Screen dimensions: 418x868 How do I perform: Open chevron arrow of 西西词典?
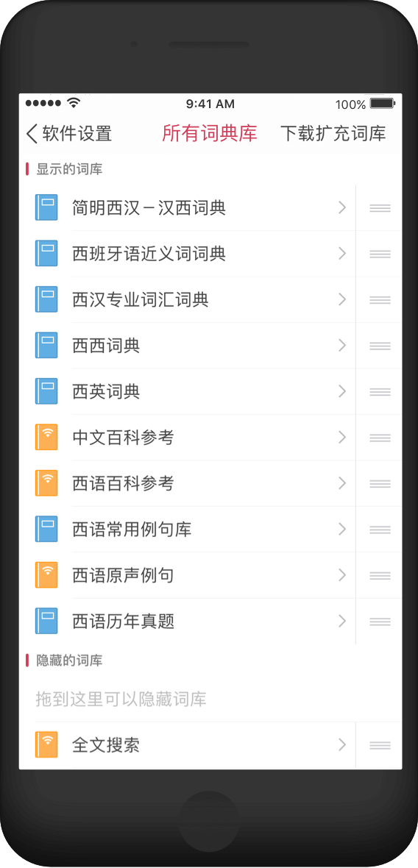[342, 346]
